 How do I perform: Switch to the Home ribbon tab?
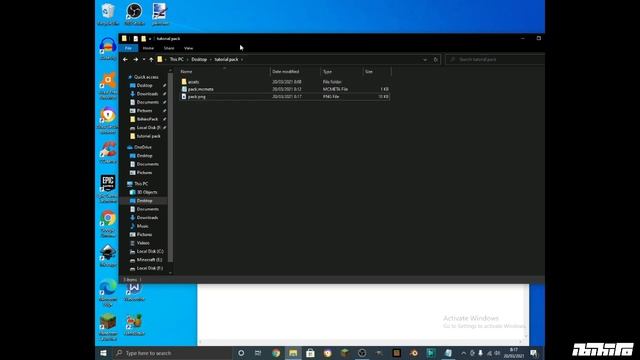(148, 48)
